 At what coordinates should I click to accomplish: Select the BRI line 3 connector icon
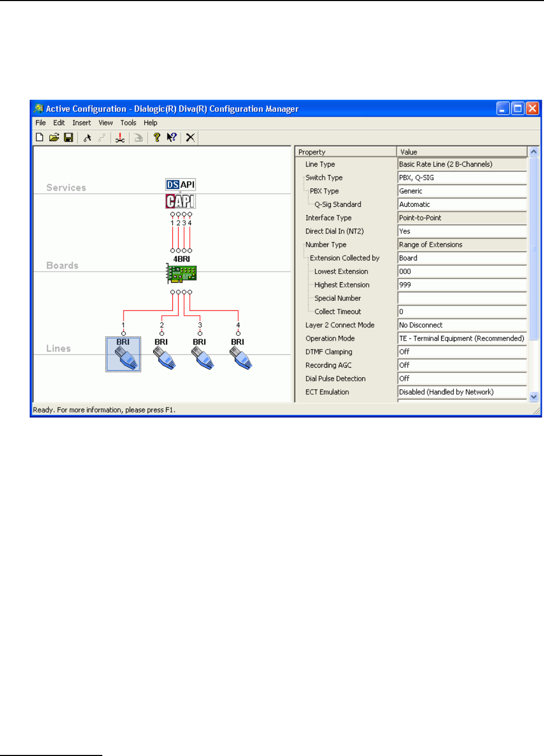(x=202, y=354)
